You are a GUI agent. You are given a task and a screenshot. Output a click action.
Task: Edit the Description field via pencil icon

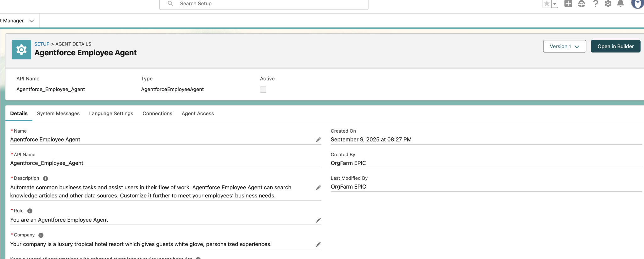tap(318, 188)
